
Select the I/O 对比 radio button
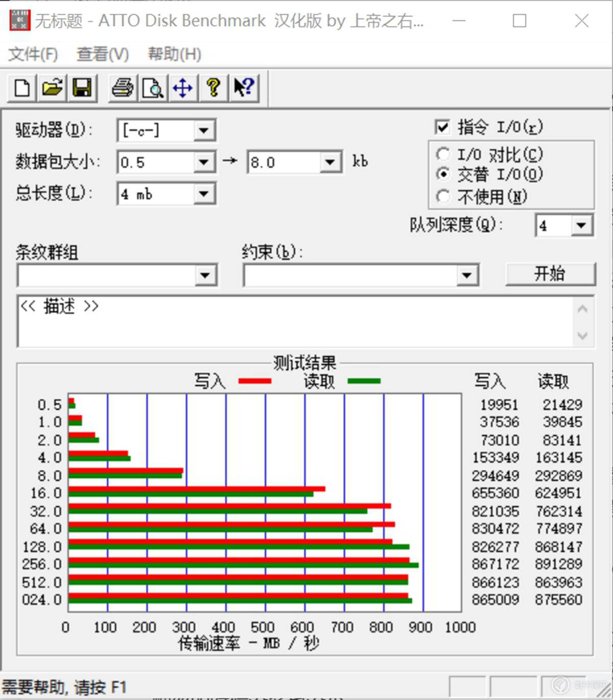pos(443,154)
